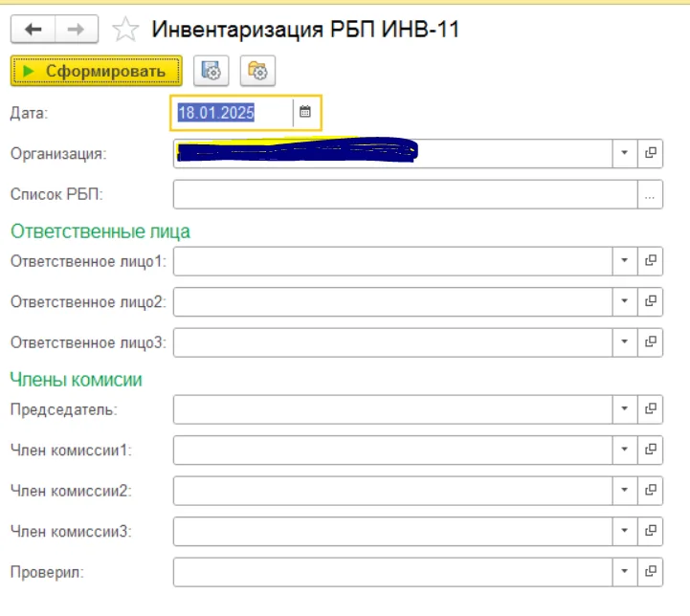Image resolution: width=690 pixels, height=616 pixels.
Task: Expand the Проверил dropdown arrow
Action: (x=625, y=572)
